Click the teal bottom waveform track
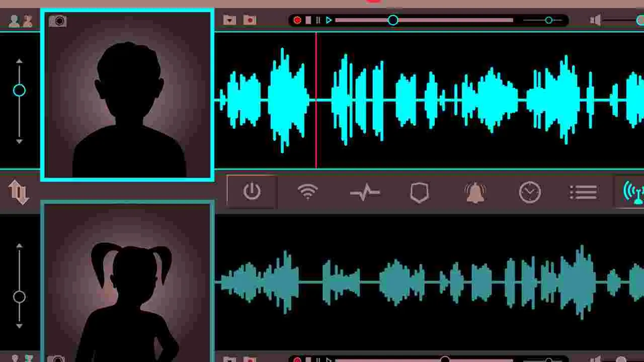This screenshot has width=644, height=362. point(430,282)
